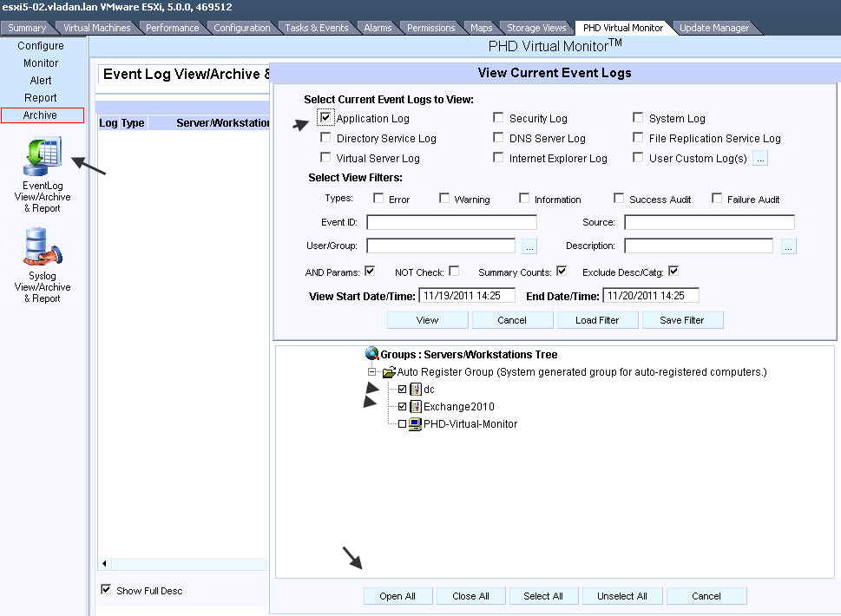Select Archive in the sidebar menu
The height and width of the screenshot is (616, 841).
[x=43, y=115]
